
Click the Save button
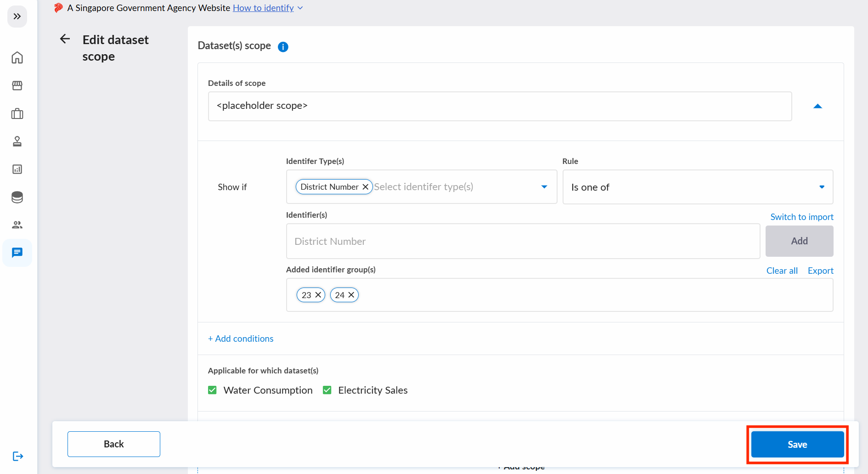click(797, 444)
